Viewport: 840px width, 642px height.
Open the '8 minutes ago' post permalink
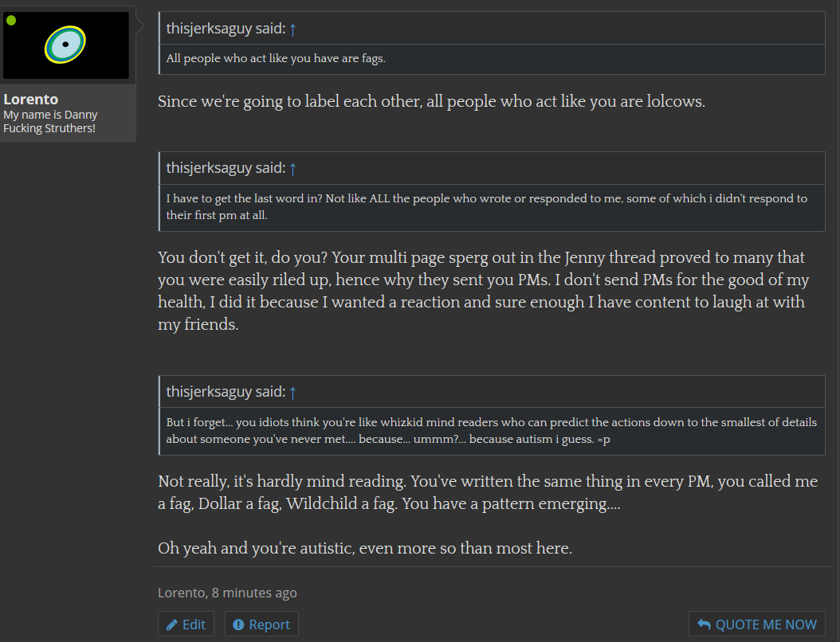254,593
